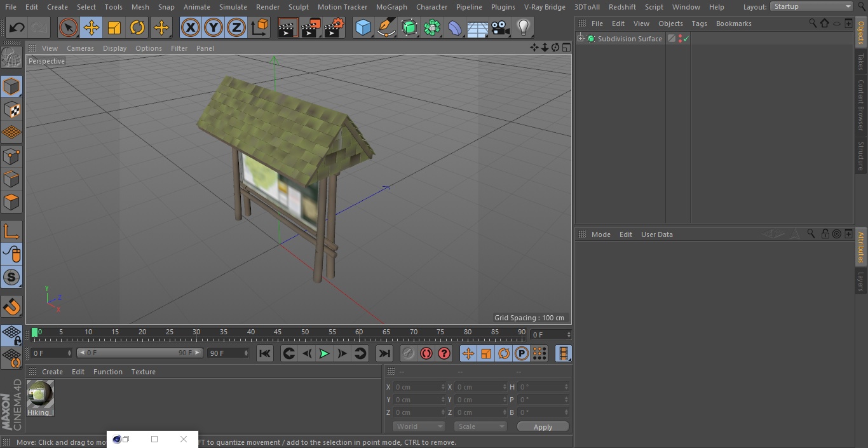Open the MoGraph menu
868x448 pixels.
[x=391, y=7]
